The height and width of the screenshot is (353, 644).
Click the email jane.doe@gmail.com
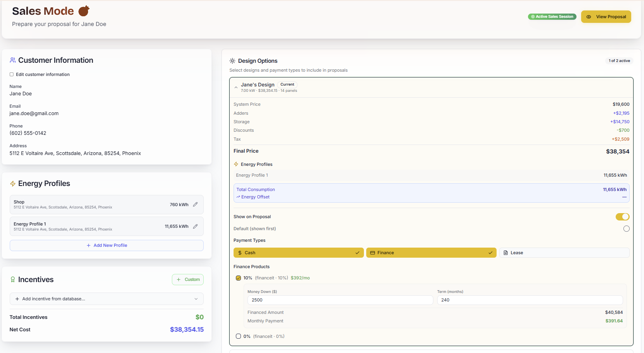click(x=34, y=114)
